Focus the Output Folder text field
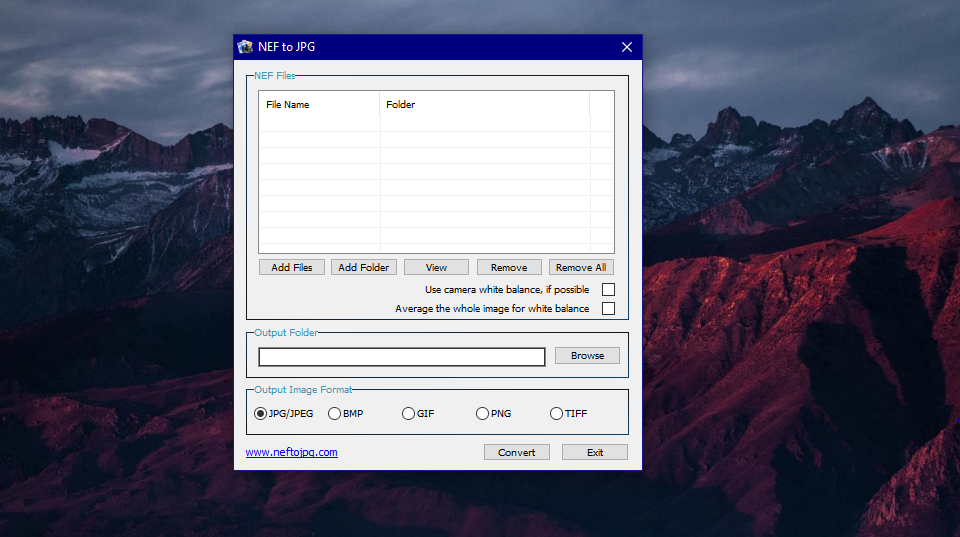 (402, 357)
